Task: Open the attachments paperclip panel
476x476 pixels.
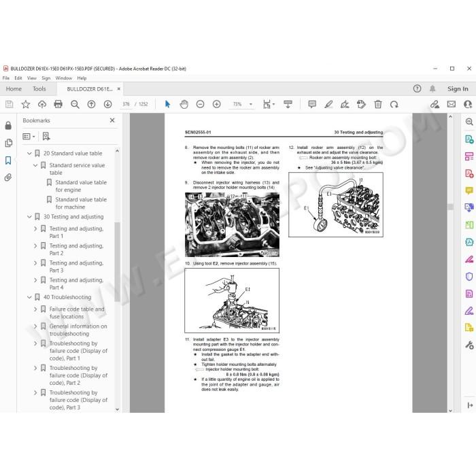Action: pos(8,177)
